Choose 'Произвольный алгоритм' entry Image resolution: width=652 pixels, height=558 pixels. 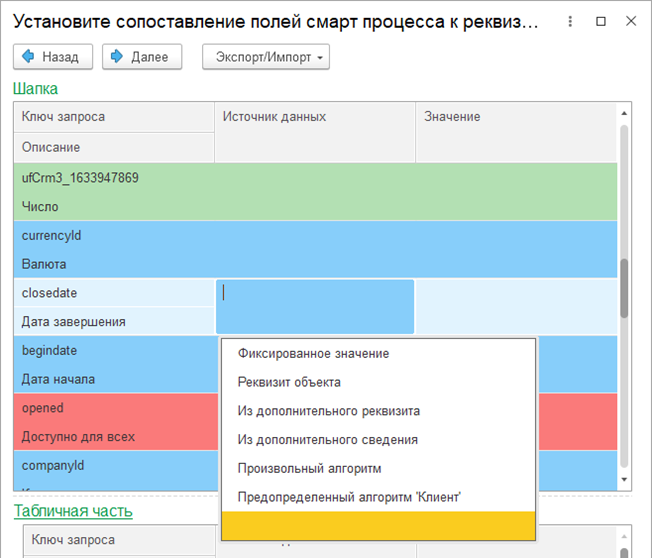[309, 468]
